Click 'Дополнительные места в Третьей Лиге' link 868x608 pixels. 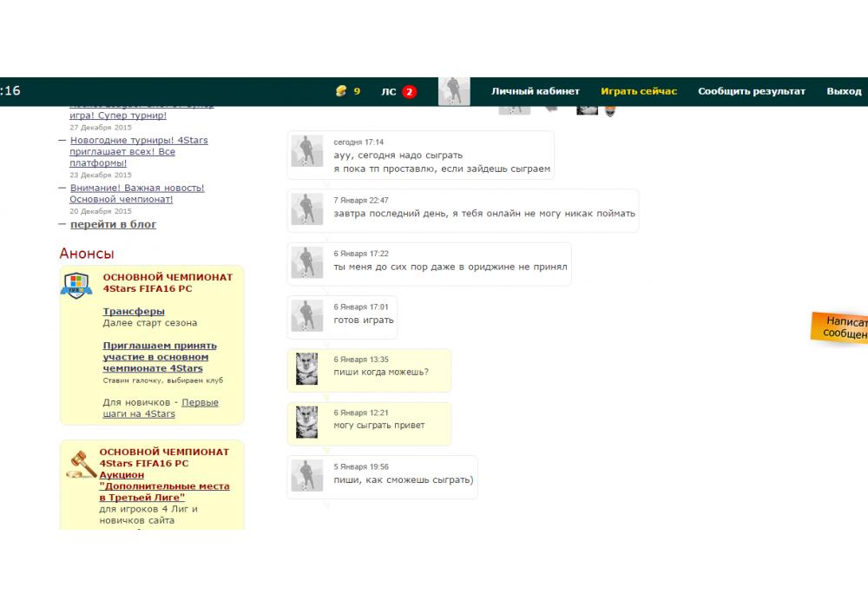164,492
